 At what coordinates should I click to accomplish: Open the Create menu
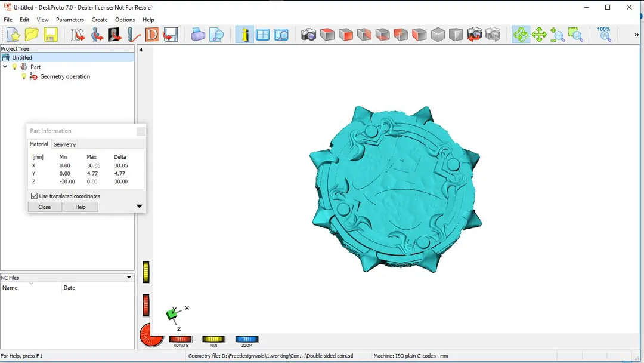pyautogui.click(x=100, y=20)
